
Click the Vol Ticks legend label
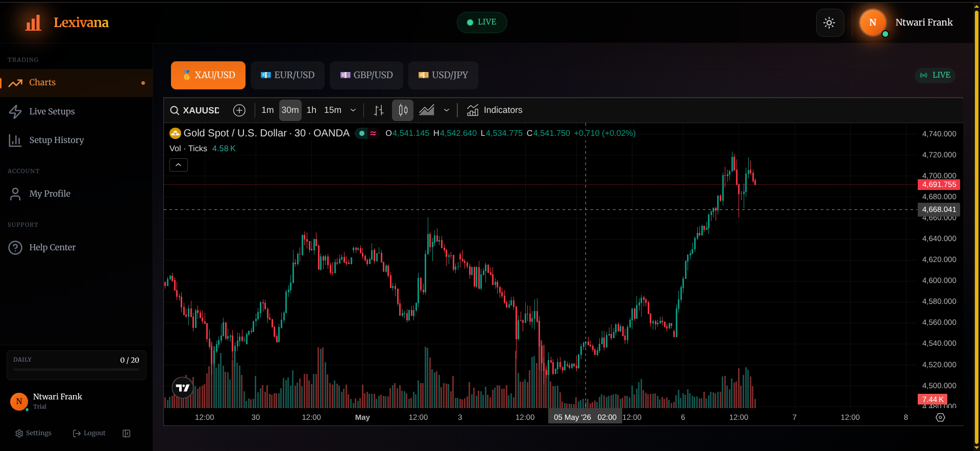pos(188,149)
